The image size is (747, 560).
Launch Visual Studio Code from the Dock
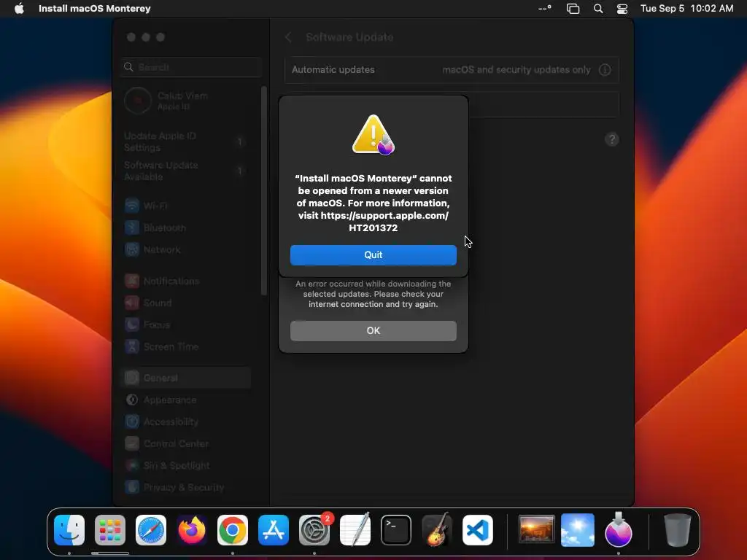tap(477, 530)
